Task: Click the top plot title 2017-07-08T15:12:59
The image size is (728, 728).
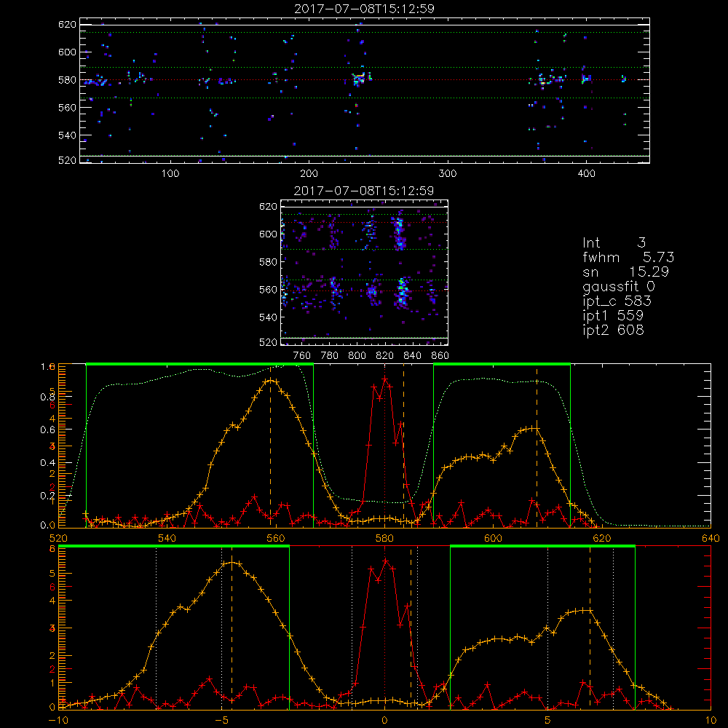Action: (364, 9)
